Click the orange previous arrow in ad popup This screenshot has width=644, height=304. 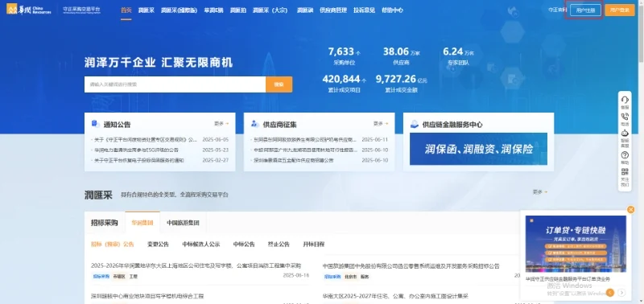coord(610,293)
